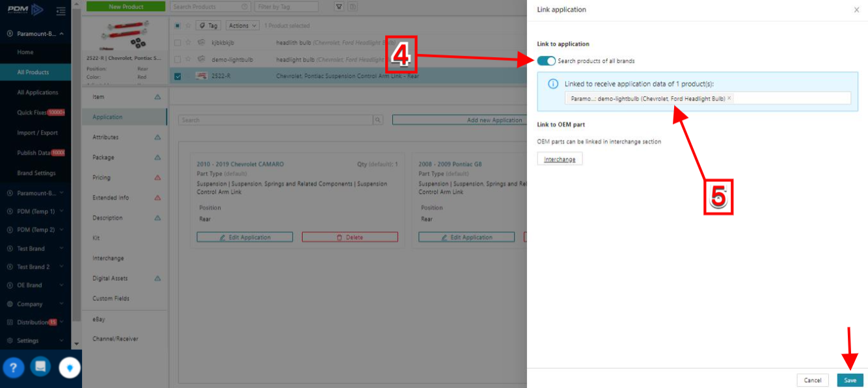Viewport: 868px width, 388px height.
Task: Click the product-type icon in kjbkbkjb row
Action: [202, 43]
